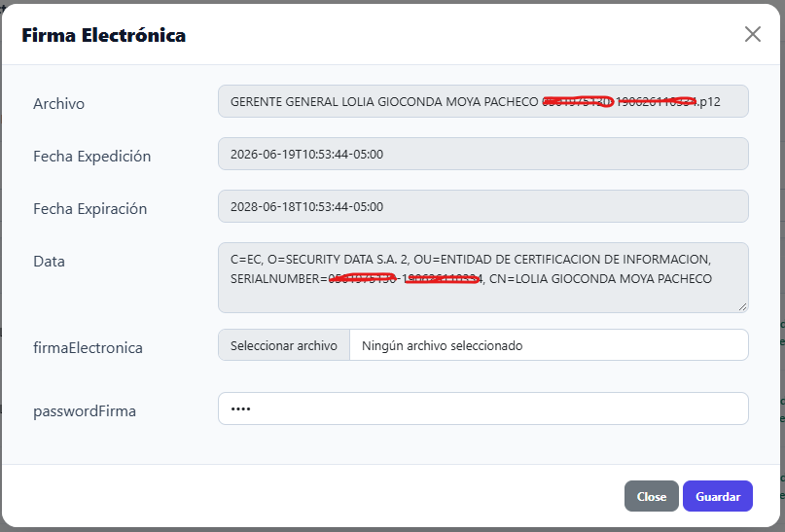The width and height of the screenshot is (785, 532).
Task: Click the C=EC, O=SECURITY DATA line in Data
Action: pyautogui.click(x=471, y=260)
